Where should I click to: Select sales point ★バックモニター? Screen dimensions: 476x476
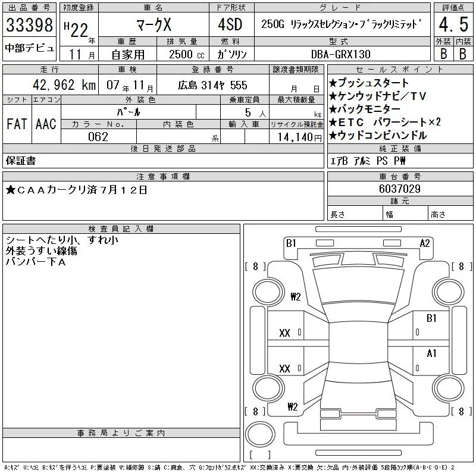point(365,109)
